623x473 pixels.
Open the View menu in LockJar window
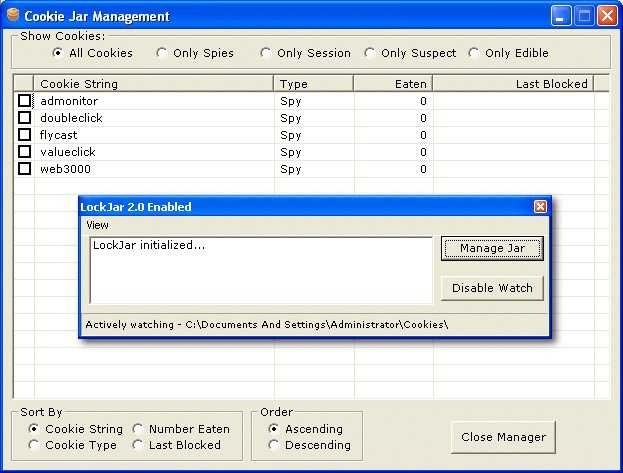97,225
